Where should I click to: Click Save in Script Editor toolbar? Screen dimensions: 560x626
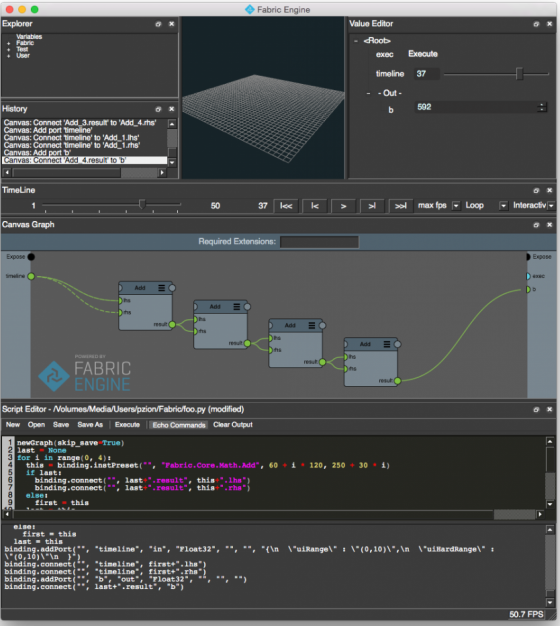(x=61, y=425)
